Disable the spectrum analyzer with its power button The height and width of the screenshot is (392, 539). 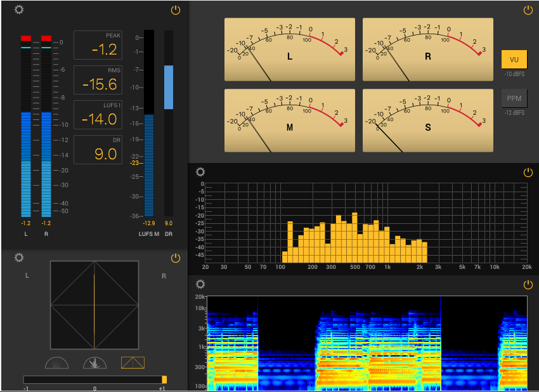click(528, 173)
